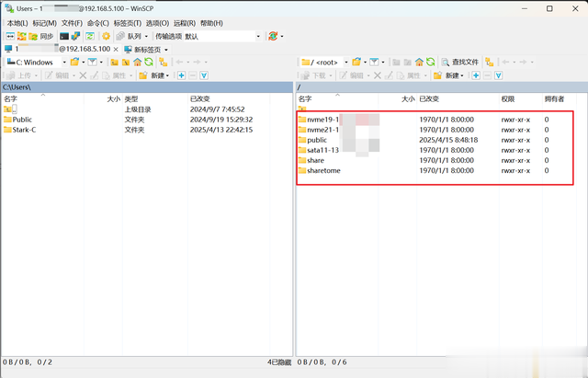Refresh the remote panel
588x378 pixels.
pos(431,63)
